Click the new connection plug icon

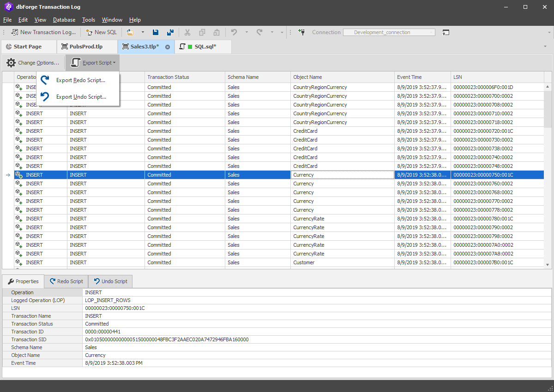coord(301,32)
